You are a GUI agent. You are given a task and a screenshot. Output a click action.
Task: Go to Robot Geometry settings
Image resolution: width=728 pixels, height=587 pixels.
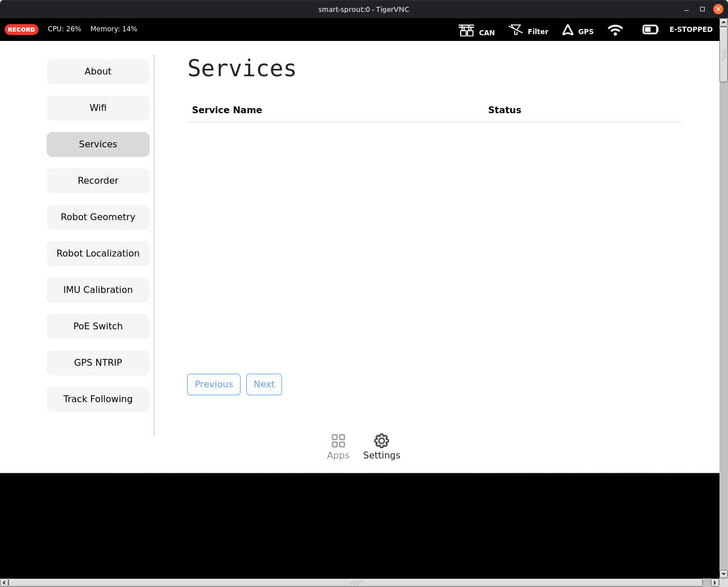click(98, 217)
